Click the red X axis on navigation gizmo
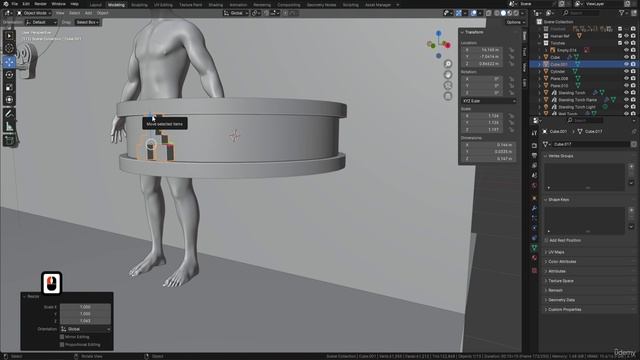Screen dimensions: 640x360 447,45
